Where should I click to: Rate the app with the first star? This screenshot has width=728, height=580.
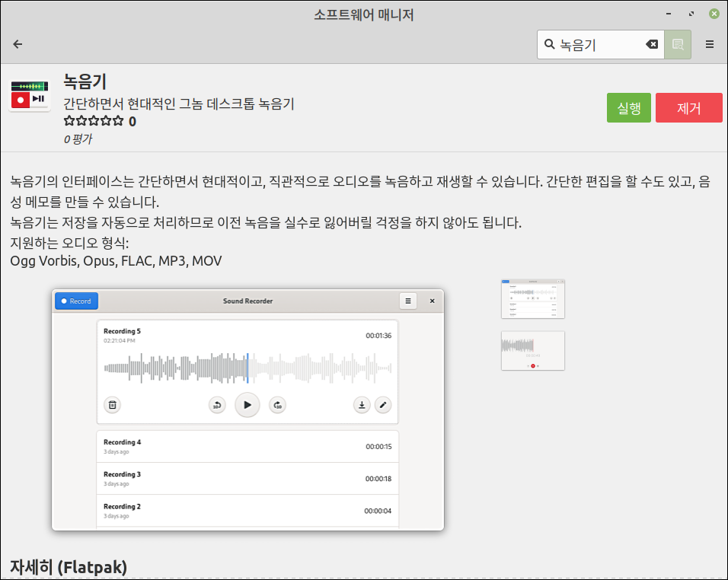(x=69, y=120)
